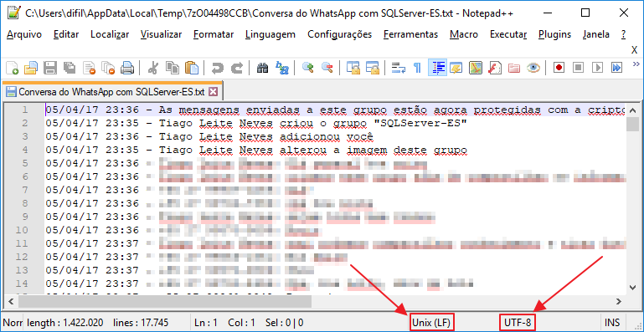Click the Undo arrow icon
This screenshot has height=332, width=644.
[x=217, y=68]
